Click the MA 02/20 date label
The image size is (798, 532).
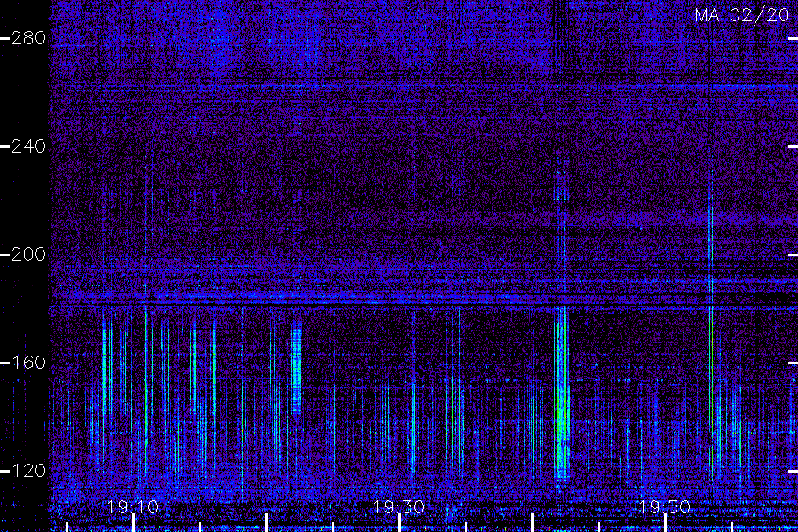(742, 15)
